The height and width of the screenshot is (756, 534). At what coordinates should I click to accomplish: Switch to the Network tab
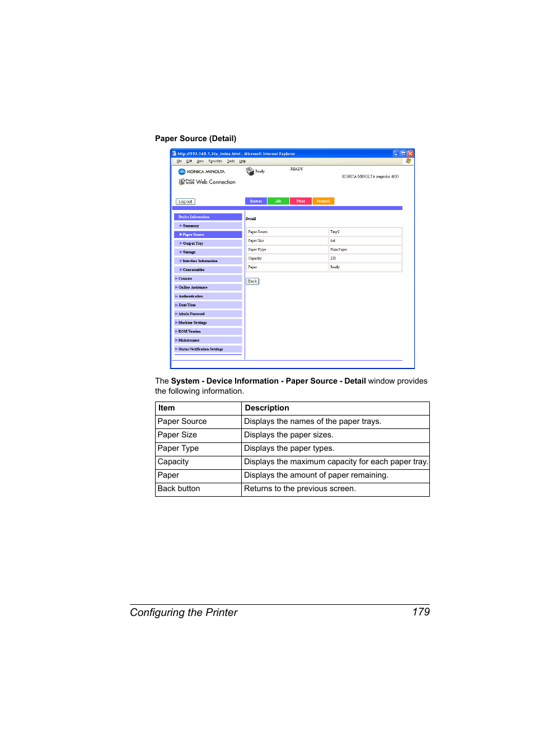[x=323, y=201]
